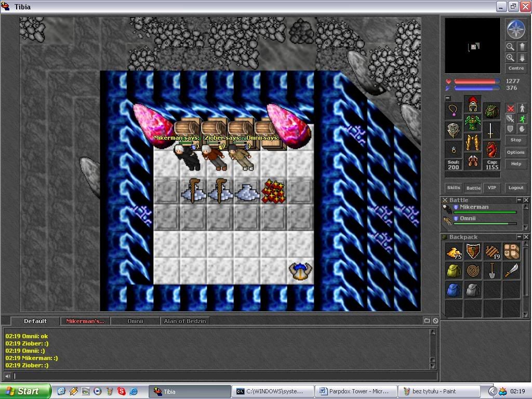Enable offensive fighting mode
This screenshot has height=399, width=532.
510,108
